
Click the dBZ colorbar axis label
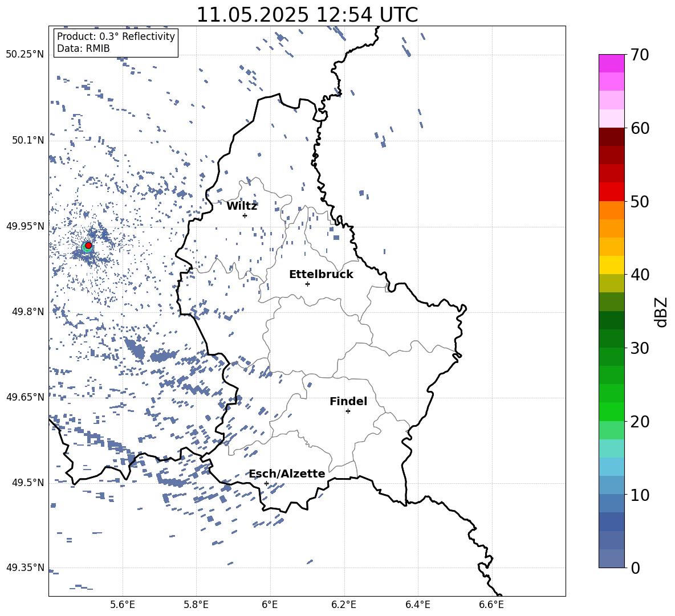point(661,312)
